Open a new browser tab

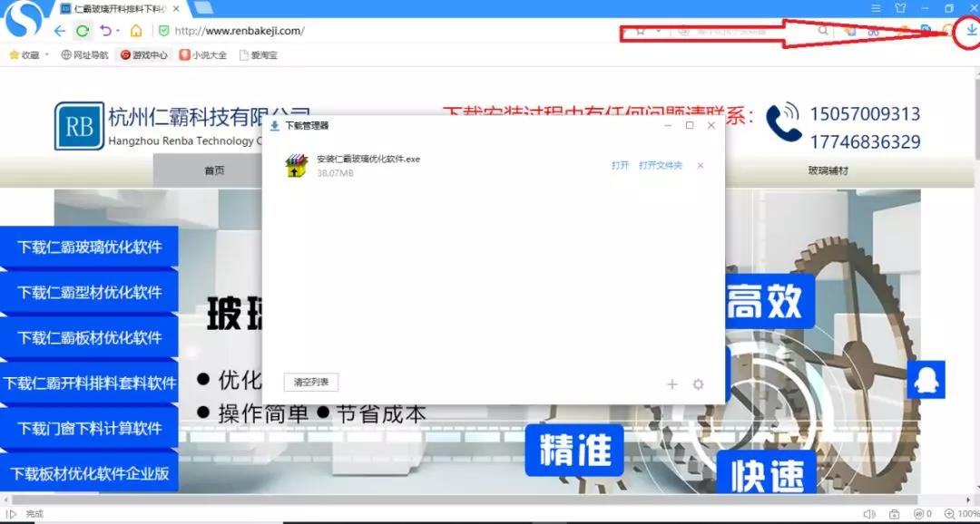203,8
